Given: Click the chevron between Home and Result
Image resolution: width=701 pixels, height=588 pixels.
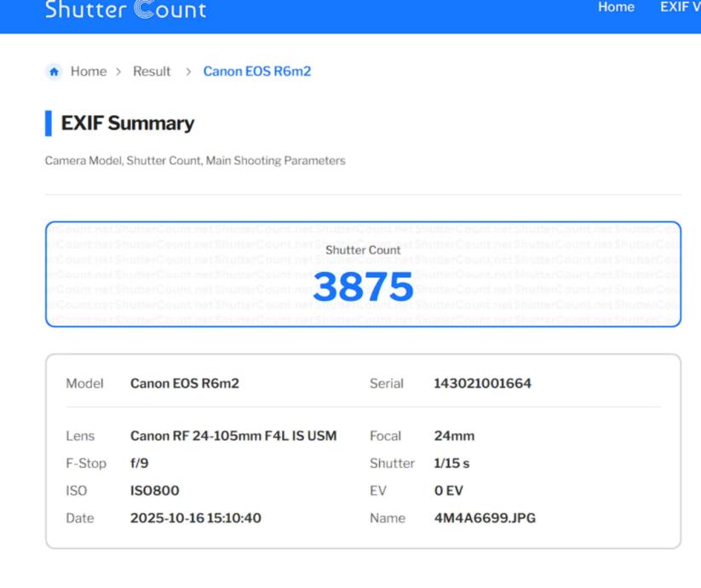Looking at the screenshot, I should tap(119, 72).
